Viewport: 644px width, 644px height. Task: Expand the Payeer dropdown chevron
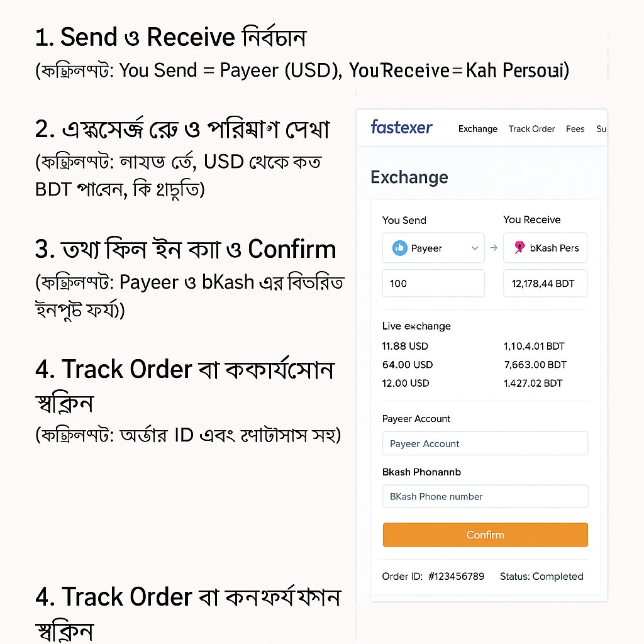(475, 248)
